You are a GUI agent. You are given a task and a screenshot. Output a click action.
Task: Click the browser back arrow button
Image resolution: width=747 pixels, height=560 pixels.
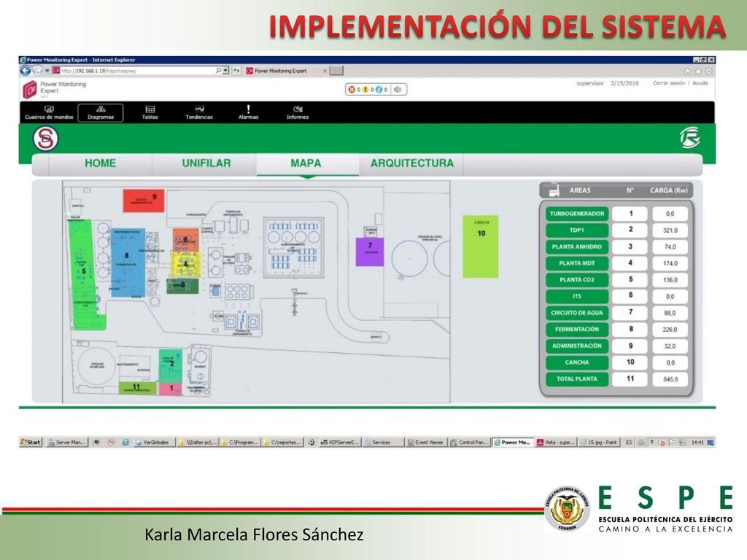26,71
